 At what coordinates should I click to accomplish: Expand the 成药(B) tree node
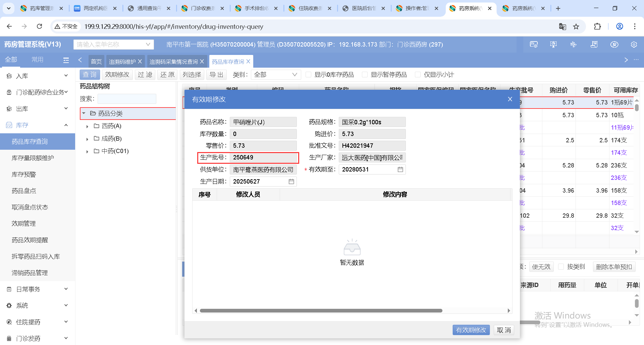pos(87,139)
